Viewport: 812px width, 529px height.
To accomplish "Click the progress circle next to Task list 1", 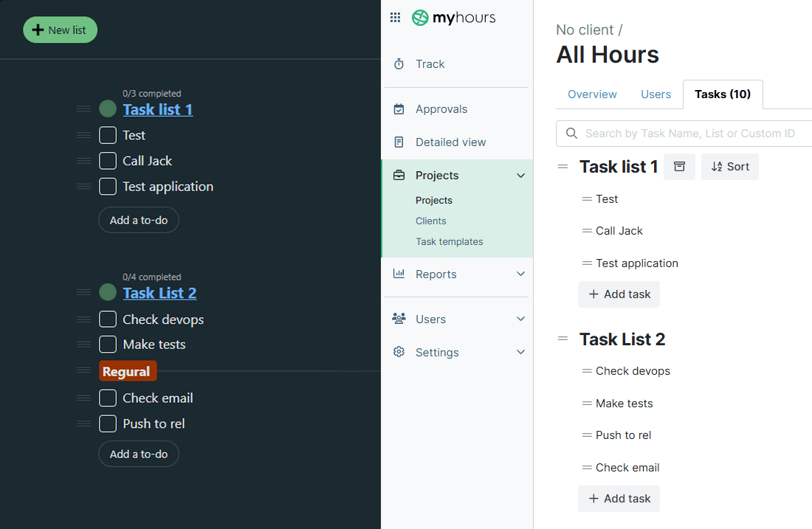I will (106, 108).
